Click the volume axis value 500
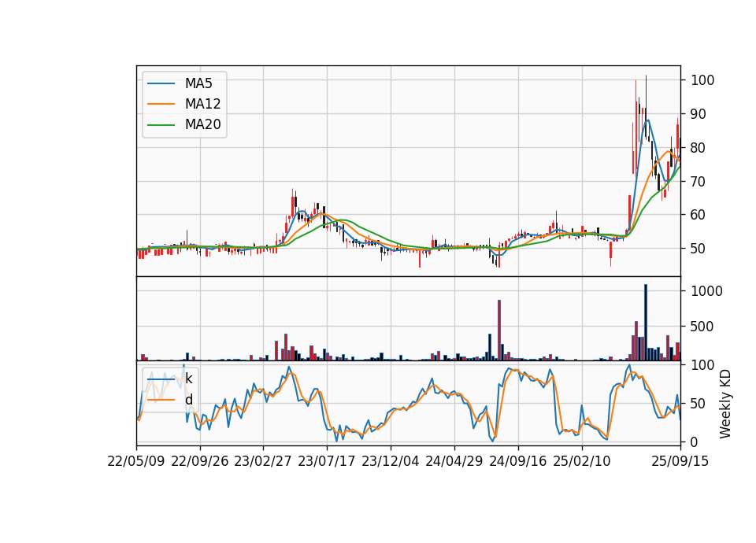The image size is (756, 543). click(x=702, y=327)
